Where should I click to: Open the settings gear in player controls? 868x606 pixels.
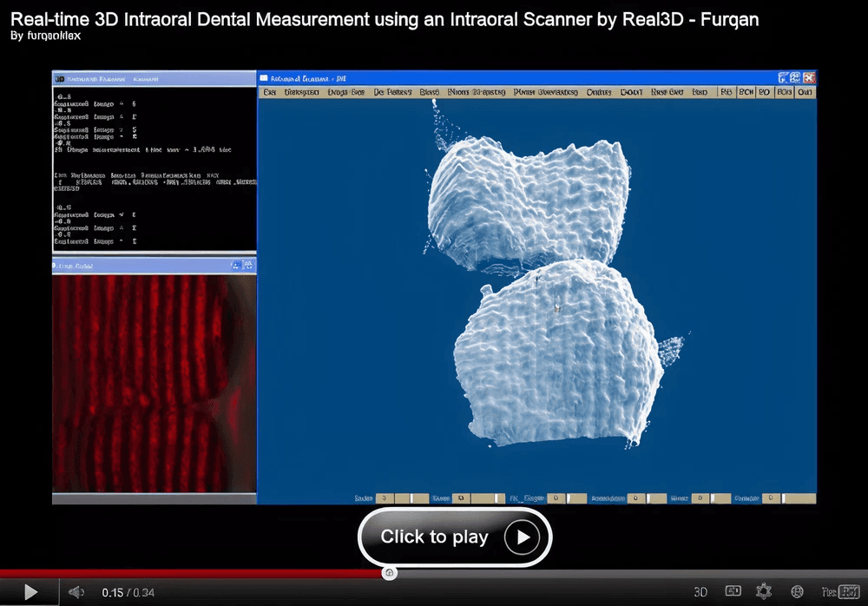pos(764,591)
